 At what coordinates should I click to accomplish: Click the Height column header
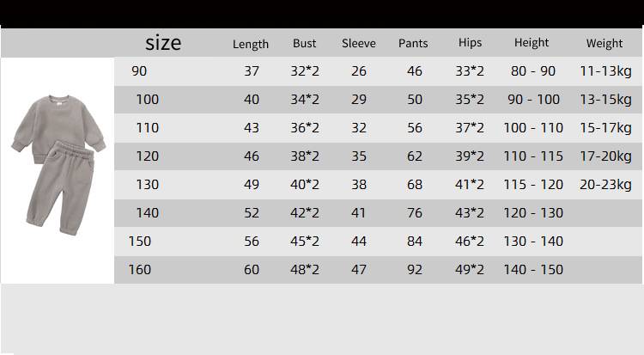532,43
